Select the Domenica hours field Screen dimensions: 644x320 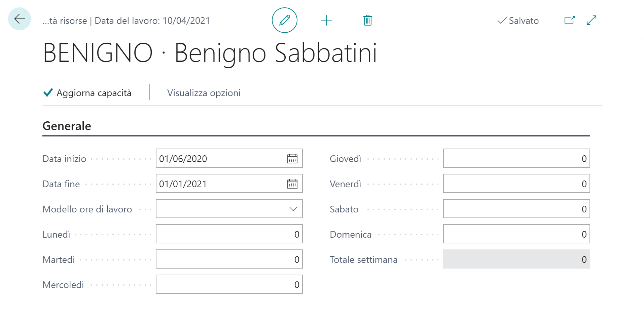tap(516, 234)
